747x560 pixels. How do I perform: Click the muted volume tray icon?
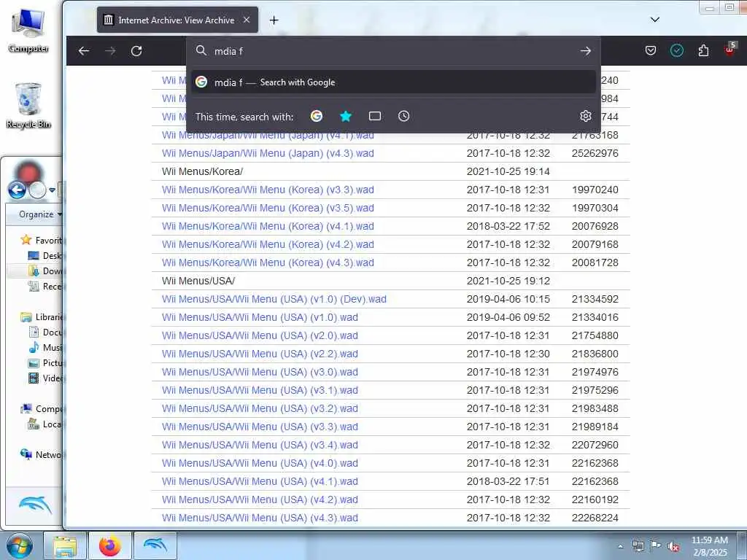673,547
